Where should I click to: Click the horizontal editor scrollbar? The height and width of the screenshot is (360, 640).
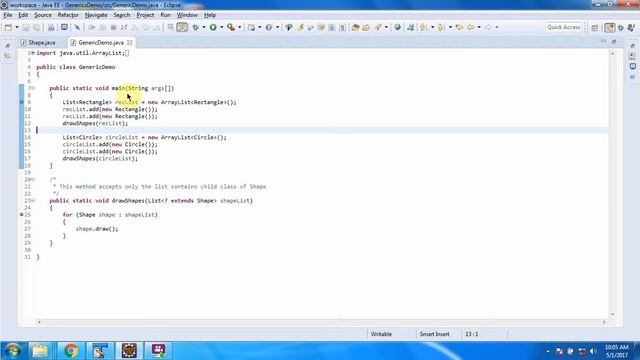coord(322,322)
